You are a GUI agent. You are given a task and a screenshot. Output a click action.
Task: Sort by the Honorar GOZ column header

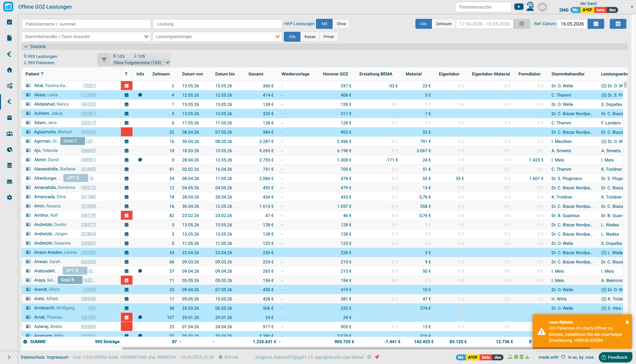[335, 74]
